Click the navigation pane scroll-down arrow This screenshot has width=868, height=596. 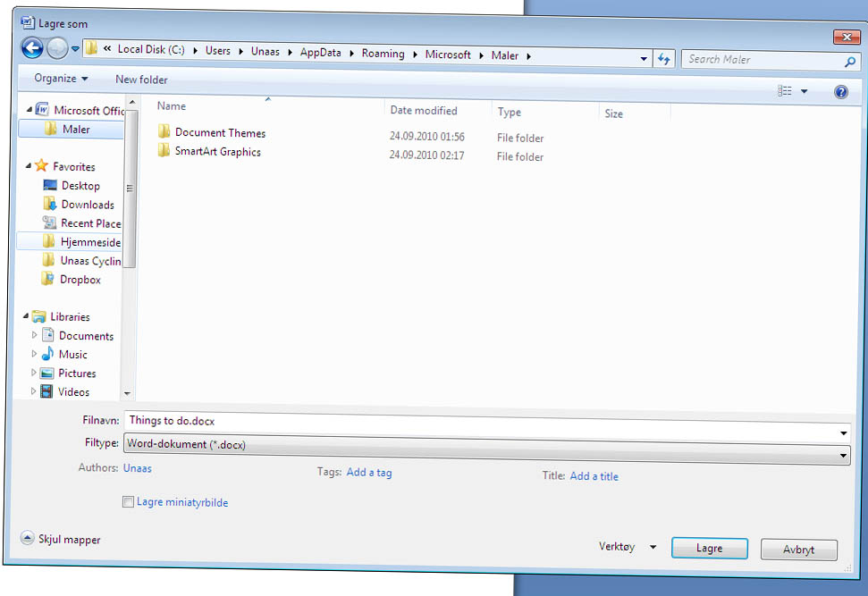click(127, 393)
